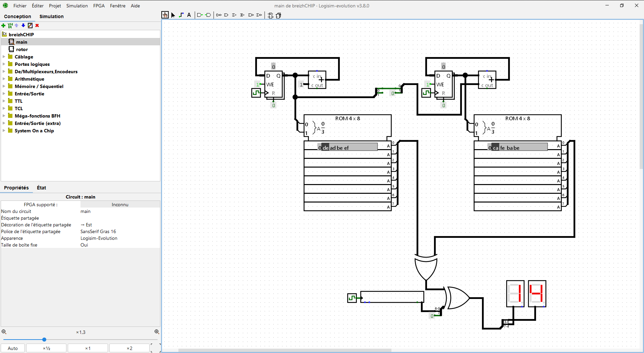Switch to the État tab
This screenshot has height=353, width=644.
pyautogui.click(x=41, y=188)
